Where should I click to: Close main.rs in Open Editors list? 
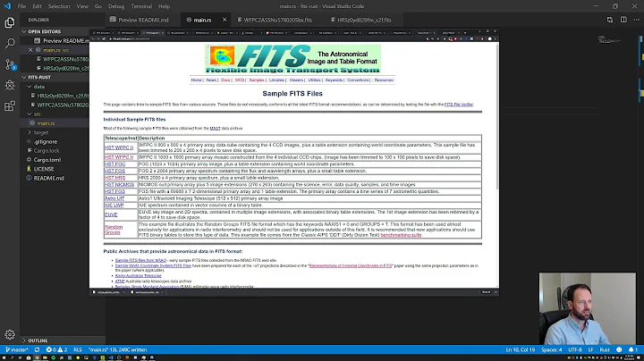click(30, 50)
